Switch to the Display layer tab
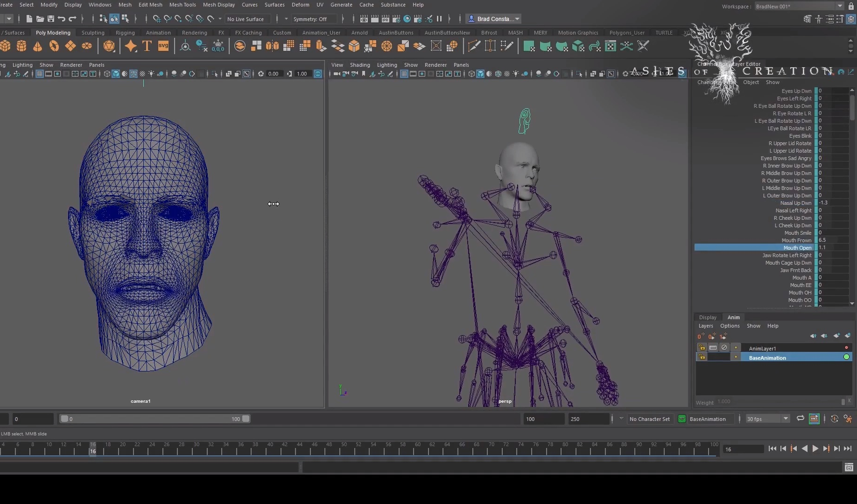This screenshot has height=504, width=857. [708, 317]
